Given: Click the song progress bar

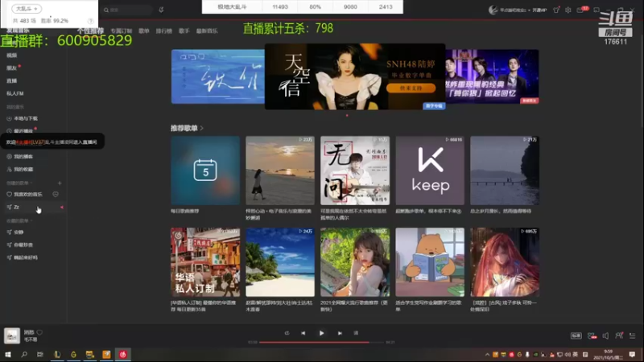Looking at the screenshot, I should point(321,342).
